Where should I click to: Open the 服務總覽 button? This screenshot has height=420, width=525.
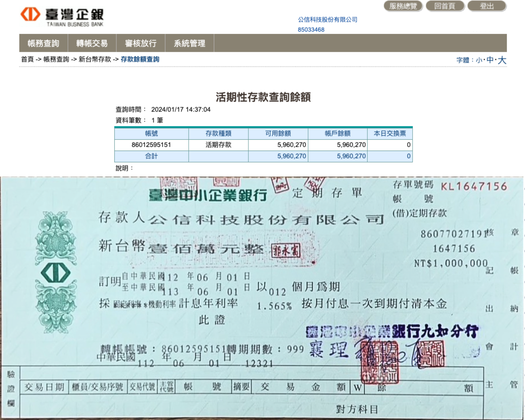403,6
